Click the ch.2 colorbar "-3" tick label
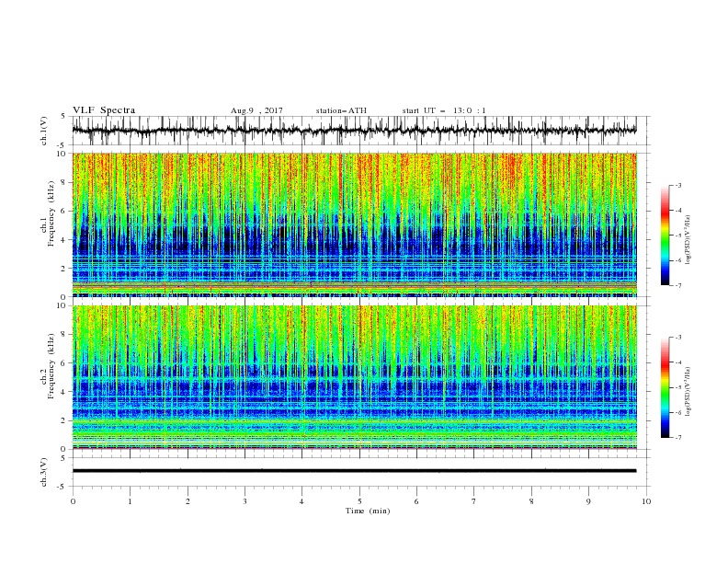The height and width of the screenshot is (563, 728). (x=677, y=338)
